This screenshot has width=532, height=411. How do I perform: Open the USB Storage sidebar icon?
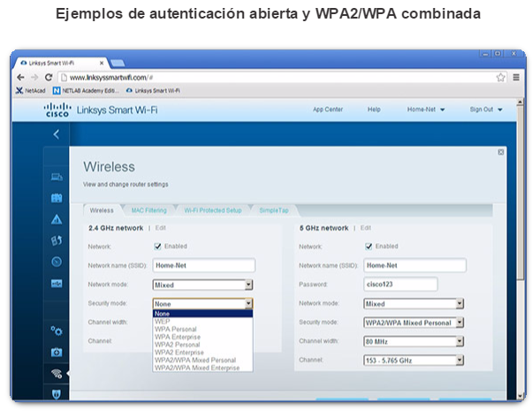pos(57,283)
